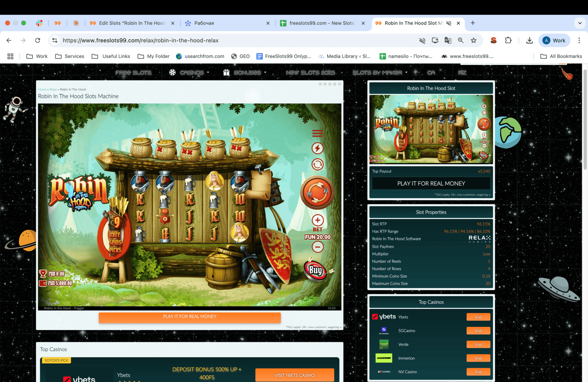Unmute site sound via the address bar icon
Viewport: 588px width, 382px height.
coord(422,40)
